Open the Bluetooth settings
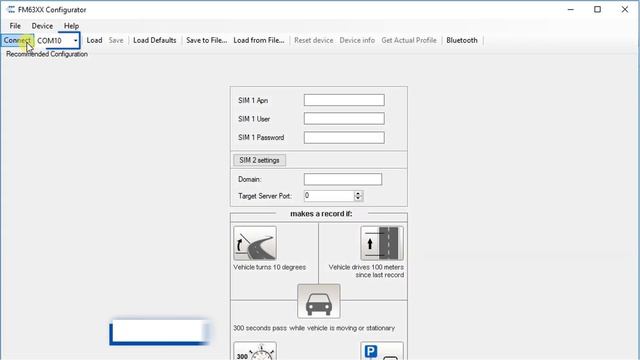 click(462, 40)
